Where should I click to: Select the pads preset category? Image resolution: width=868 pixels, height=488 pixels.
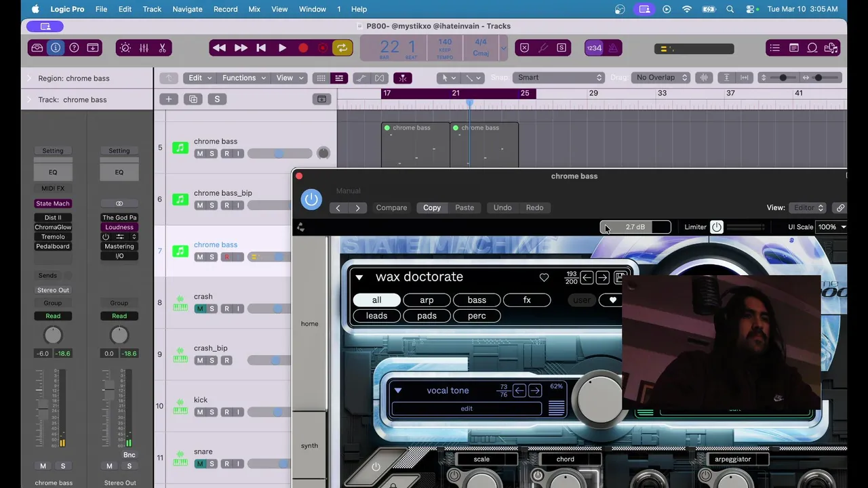(427, 316)
